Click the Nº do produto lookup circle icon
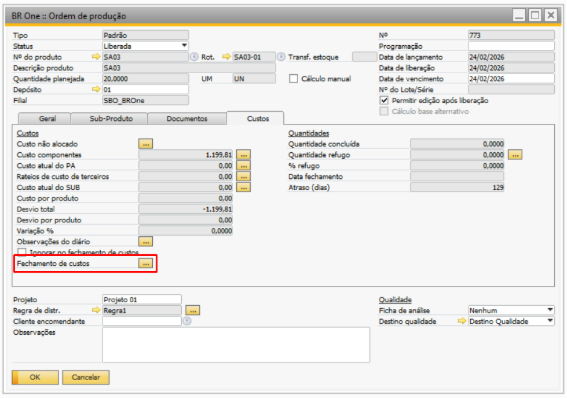The width and height of the screenshot is (567, 399). (194, 57)
